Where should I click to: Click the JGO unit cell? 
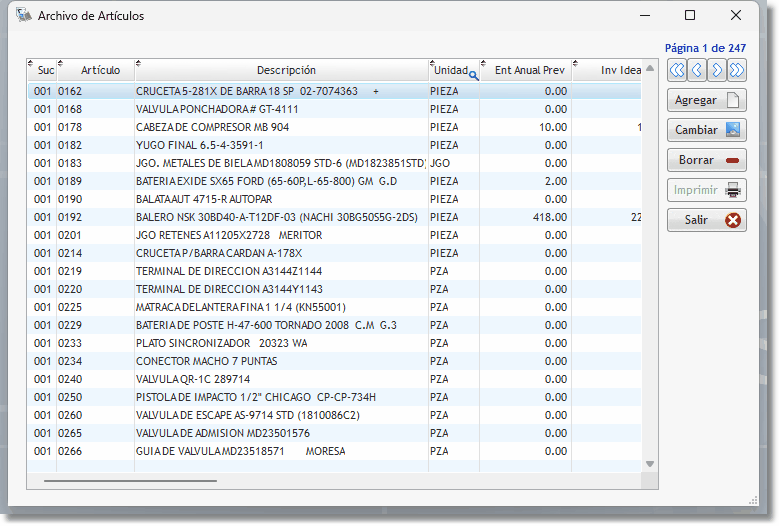tap(440, 163)
